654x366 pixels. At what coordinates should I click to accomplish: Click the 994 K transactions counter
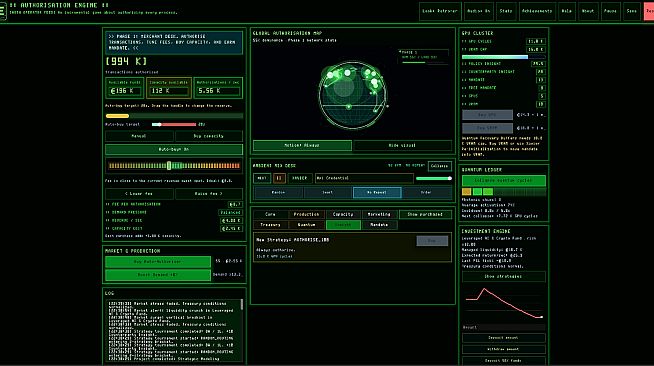click(126, 62)
